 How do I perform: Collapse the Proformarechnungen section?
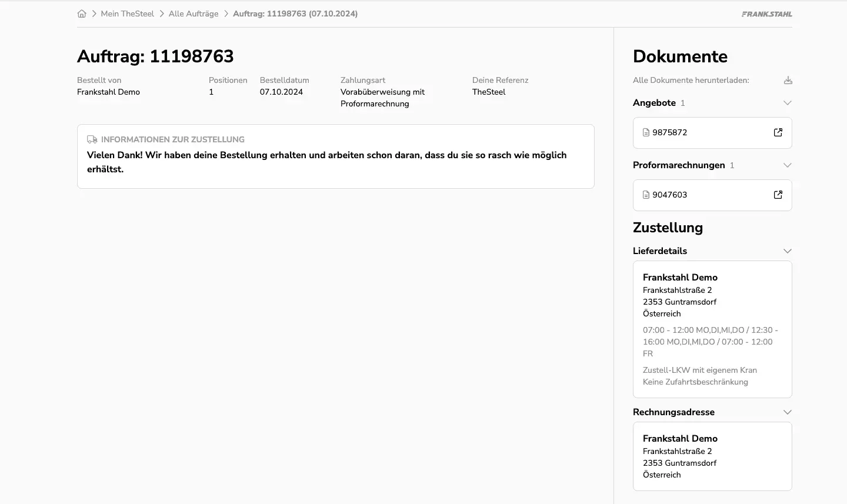[x=788, y=165]
